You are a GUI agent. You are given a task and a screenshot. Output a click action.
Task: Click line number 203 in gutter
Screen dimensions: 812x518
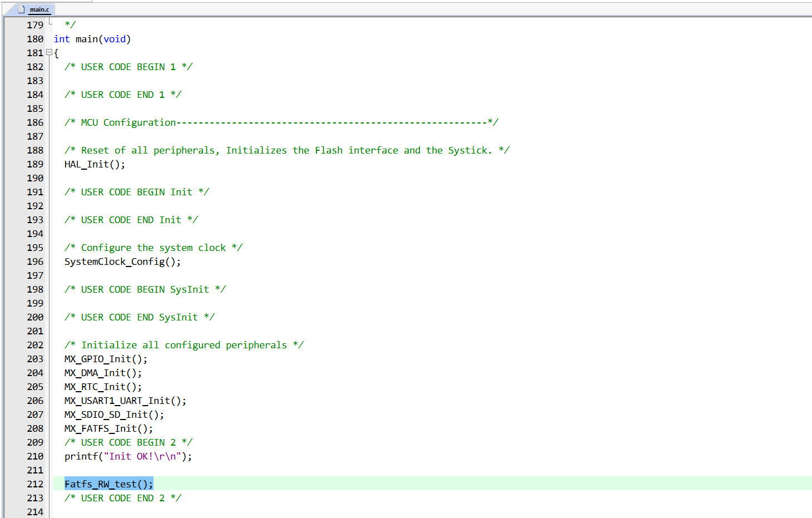35,359
